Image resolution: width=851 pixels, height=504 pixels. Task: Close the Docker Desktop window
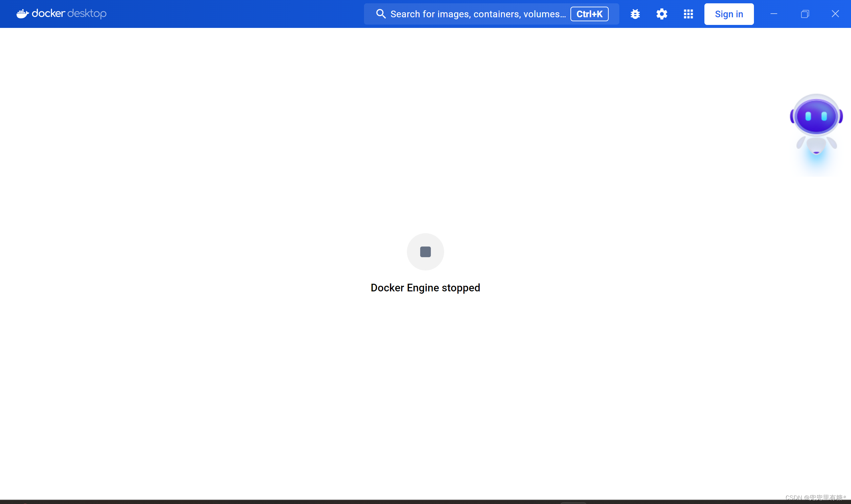835,14
